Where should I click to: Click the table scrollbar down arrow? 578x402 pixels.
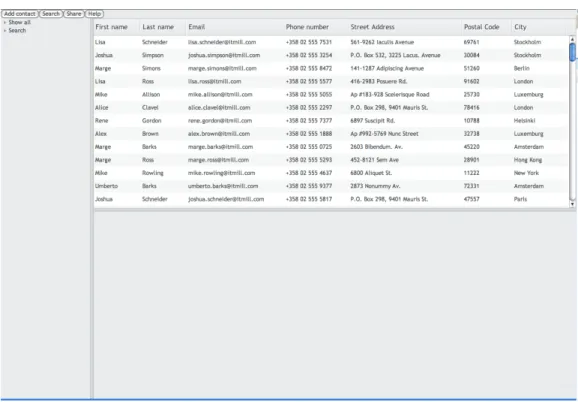572,204
